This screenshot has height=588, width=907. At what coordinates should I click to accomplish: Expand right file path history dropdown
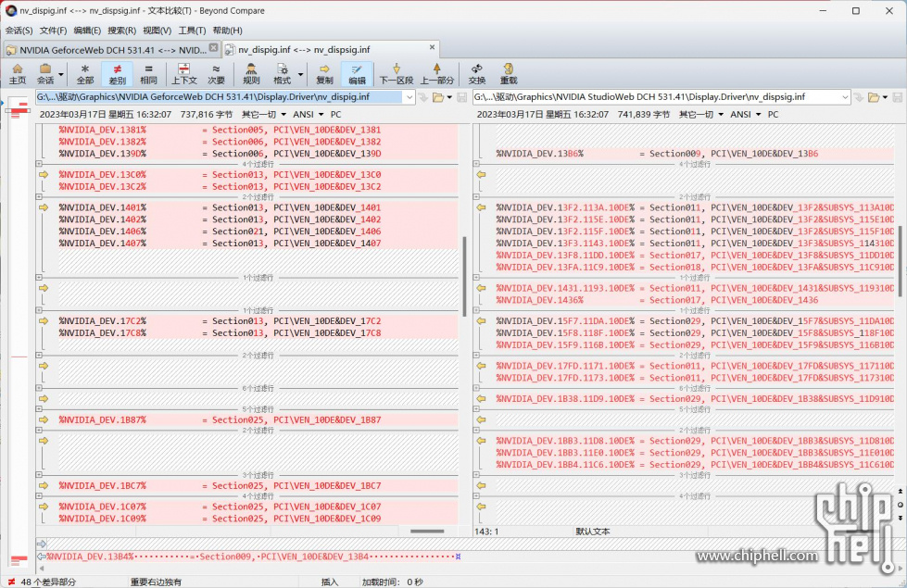point(845,97)
